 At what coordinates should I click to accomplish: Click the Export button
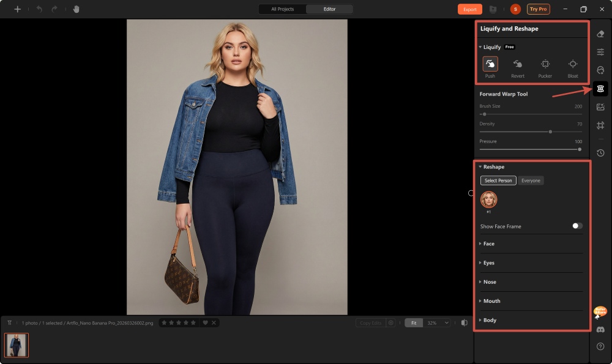tap(469, 9)
